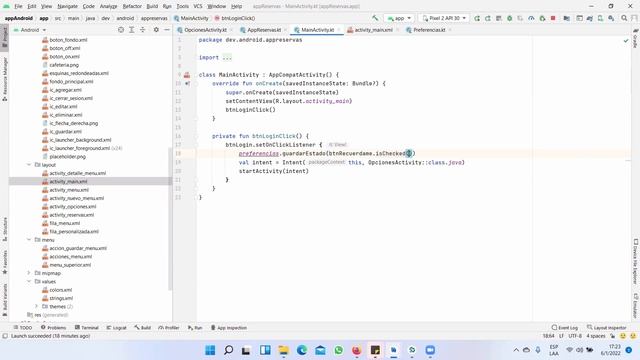Open the Project tool window tab
Screen dimensions: 640x360
4,38
